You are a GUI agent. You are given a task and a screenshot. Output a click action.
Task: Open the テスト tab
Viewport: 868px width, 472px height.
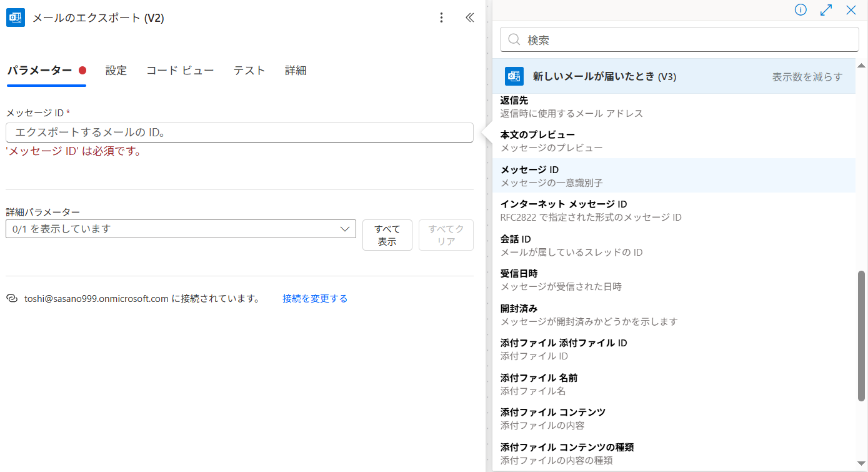pos(249,71)
